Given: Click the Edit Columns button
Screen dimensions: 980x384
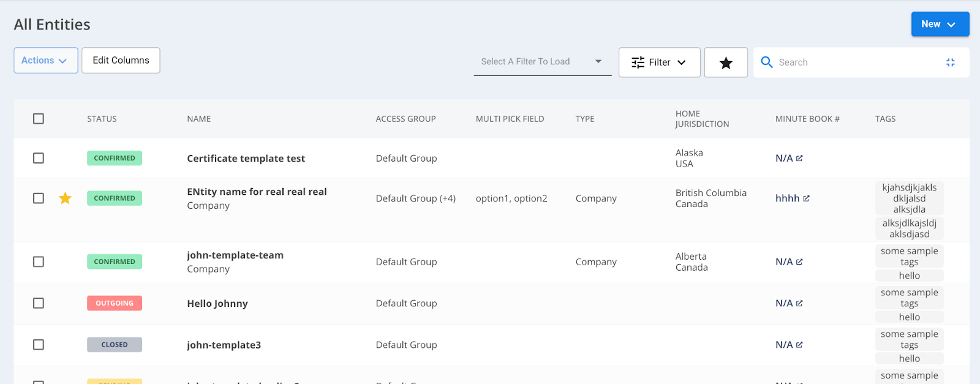Looking at the screenshot, I should click(121, 61).
